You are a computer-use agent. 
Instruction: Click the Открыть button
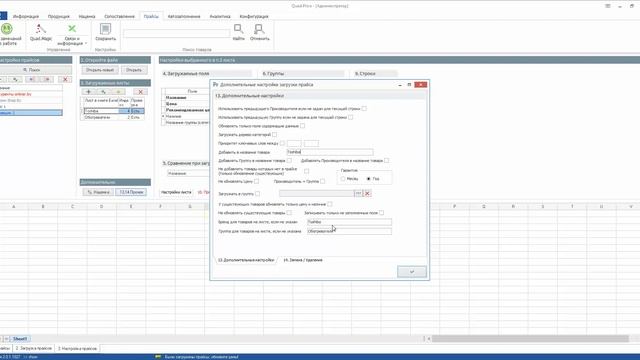tap(133, 70)
